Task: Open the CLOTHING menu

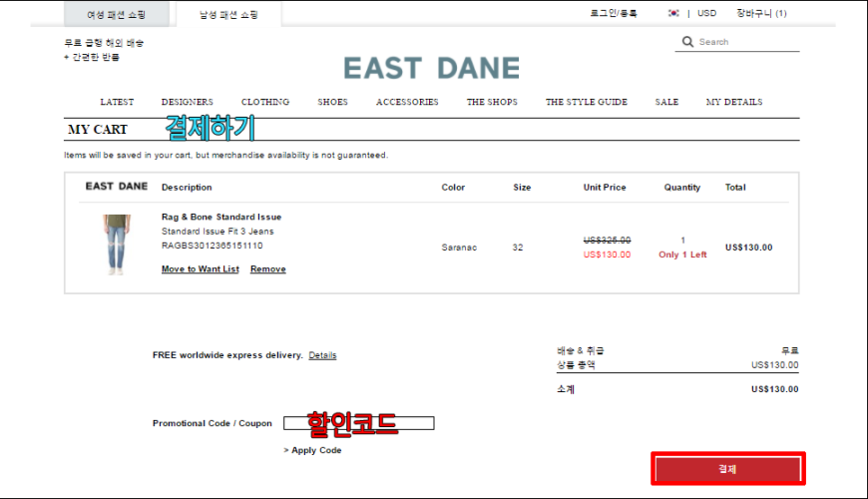Action: pos(265,102)
